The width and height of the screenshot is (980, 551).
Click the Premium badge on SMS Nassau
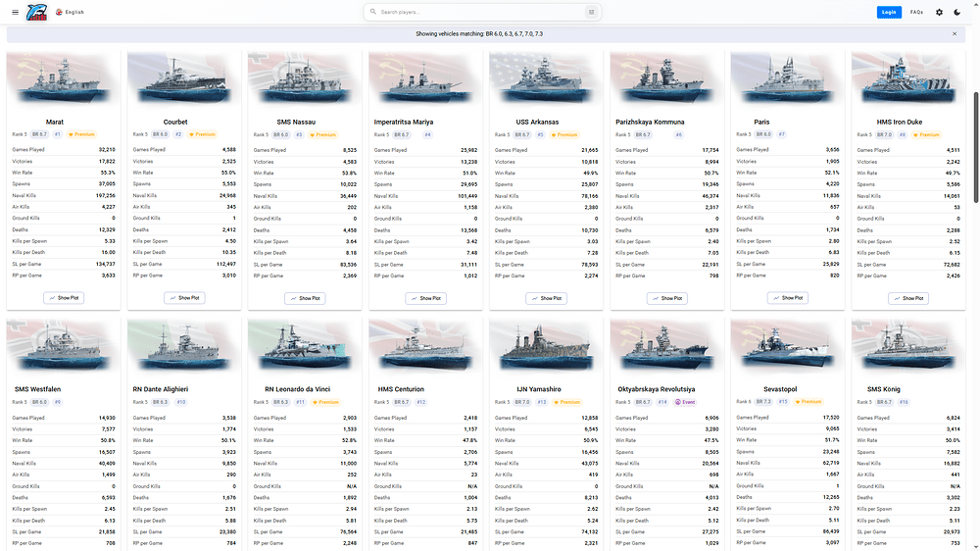(x=322, y=134)
